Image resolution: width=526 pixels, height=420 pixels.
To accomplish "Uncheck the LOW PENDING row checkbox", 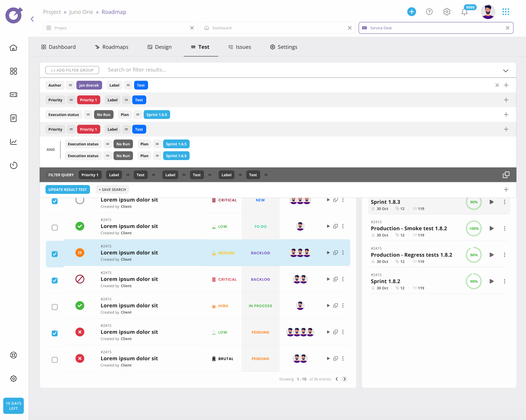I will (55, 334).
